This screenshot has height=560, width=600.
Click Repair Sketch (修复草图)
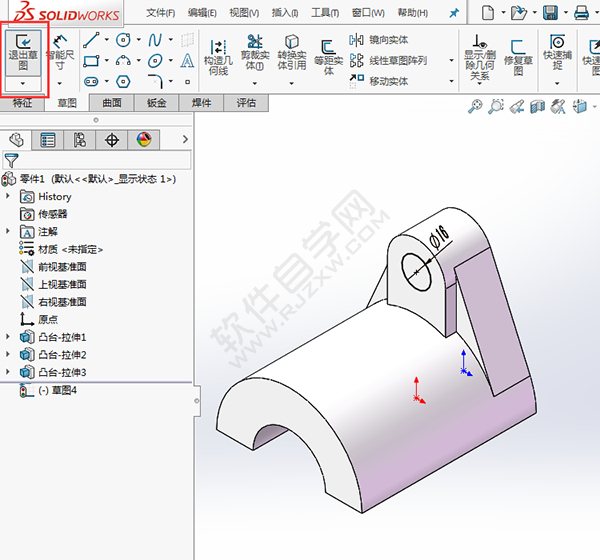point(518,57)
